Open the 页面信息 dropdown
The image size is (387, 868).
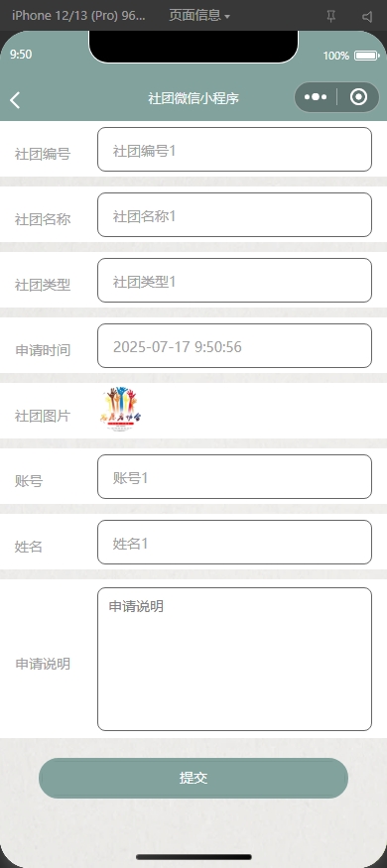click(199, 16)
